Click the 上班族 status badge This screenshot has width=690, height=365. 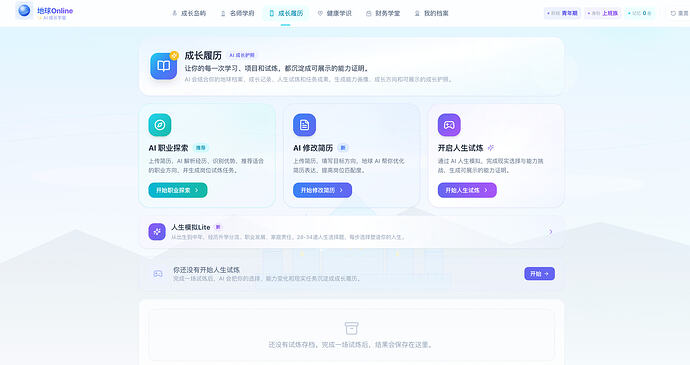coord(603,13)
